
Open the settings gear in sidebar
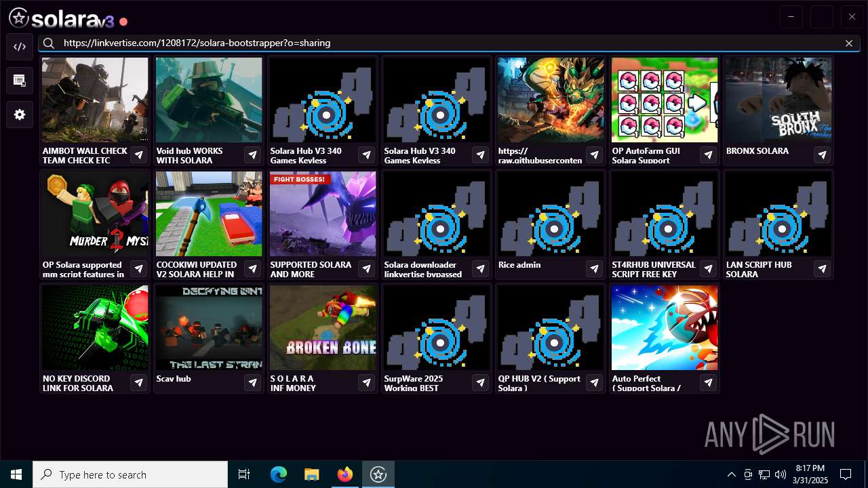tap(20, 115)
